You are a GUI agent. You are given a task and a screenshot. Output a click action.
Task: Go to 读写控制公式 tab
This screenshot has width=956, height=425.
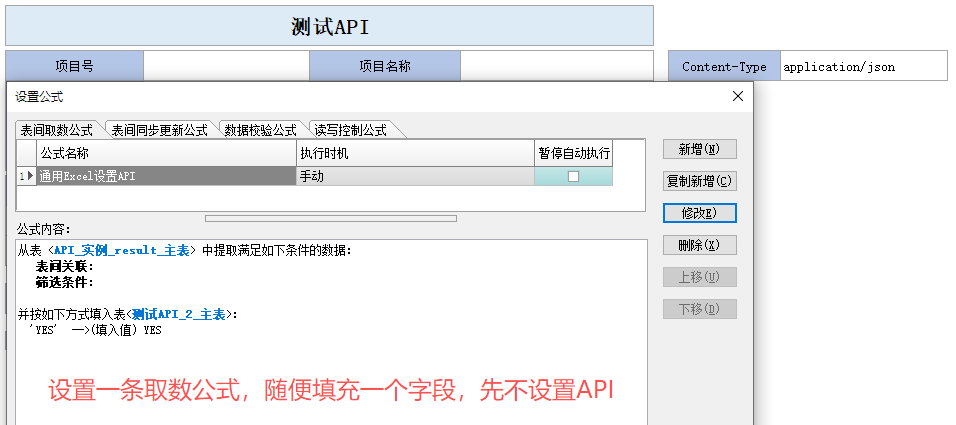(350, 130)
